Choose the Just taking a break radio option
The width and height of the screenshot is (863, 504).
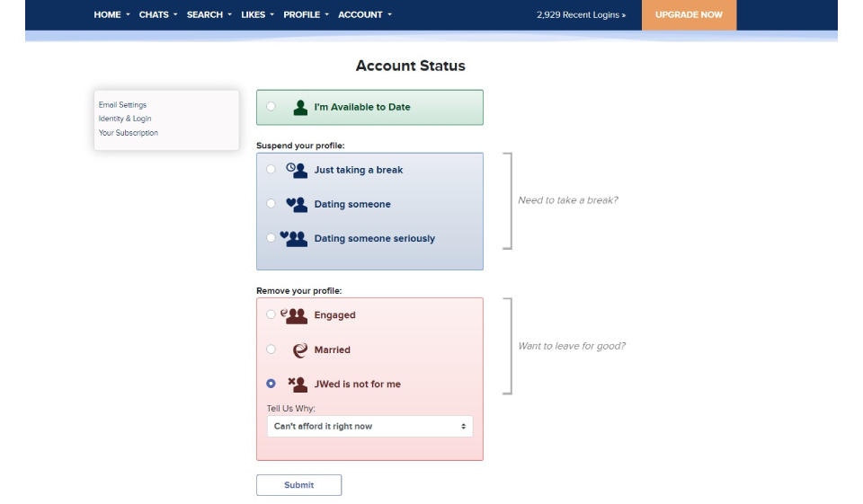271,170
